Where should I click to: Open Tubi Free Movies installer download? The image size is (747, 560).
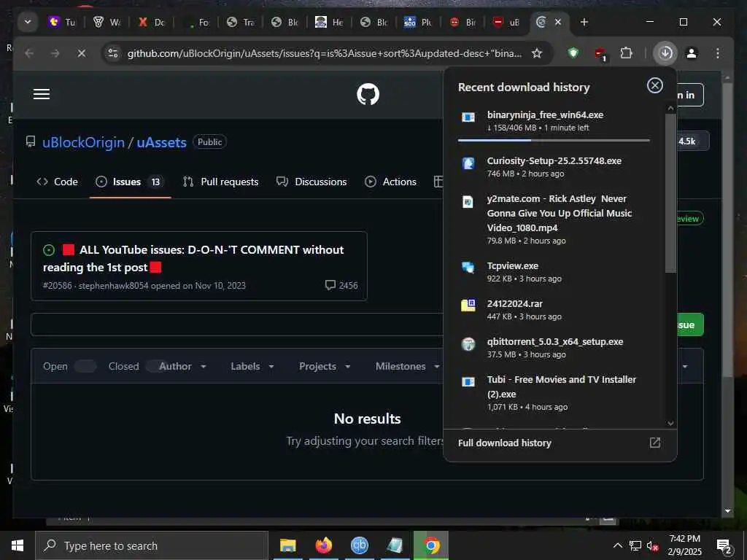[x=554, y=392]
